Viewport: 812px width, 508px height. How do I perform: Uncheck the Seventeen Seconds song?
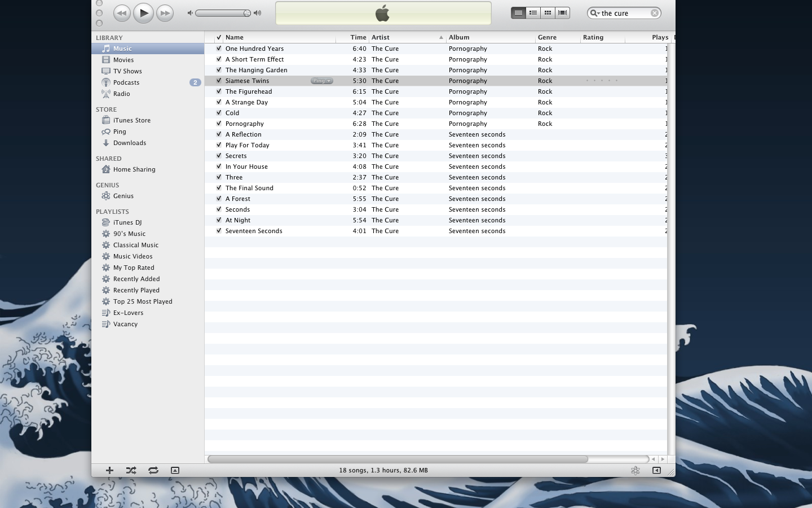219,231
